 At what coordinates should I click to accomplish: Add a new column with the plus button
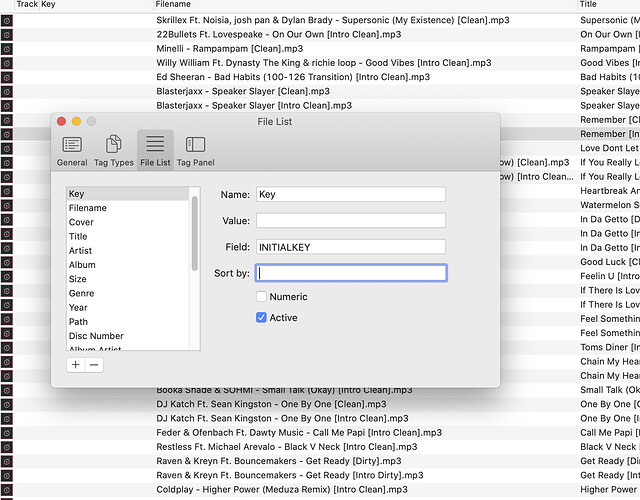pyautogui.click(x=76, y=364)
